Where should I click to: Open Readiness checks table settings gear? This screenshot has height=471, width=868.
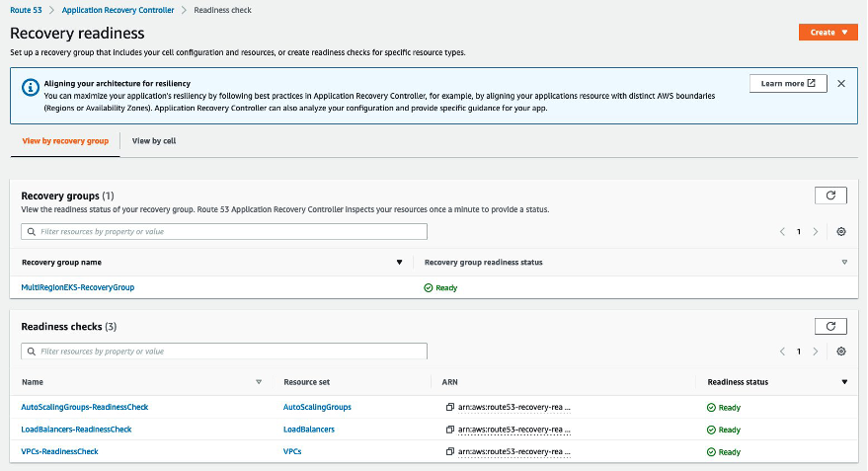[841, 351]
